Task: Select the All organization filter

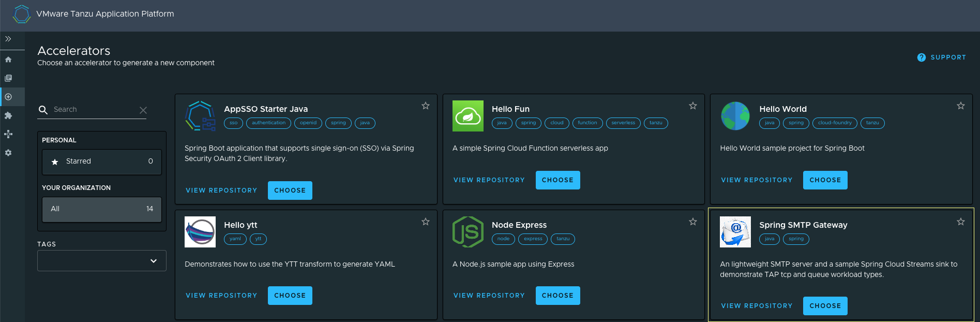Action: pos(102,209)
